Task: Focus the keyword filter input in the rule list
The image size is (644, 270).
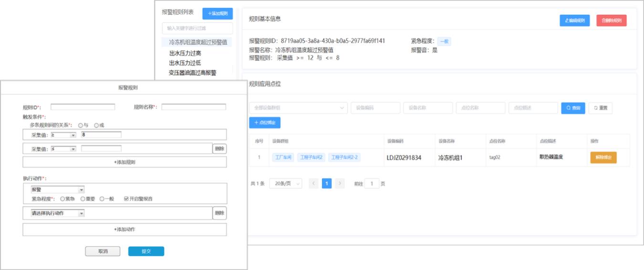Action: (197, 28)
